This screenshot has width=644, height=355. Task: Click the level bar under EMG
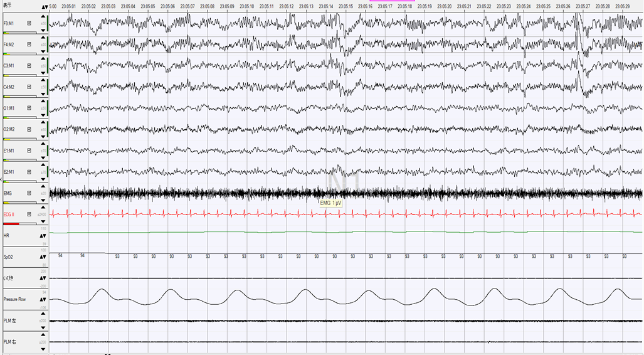tap(19, 202)
